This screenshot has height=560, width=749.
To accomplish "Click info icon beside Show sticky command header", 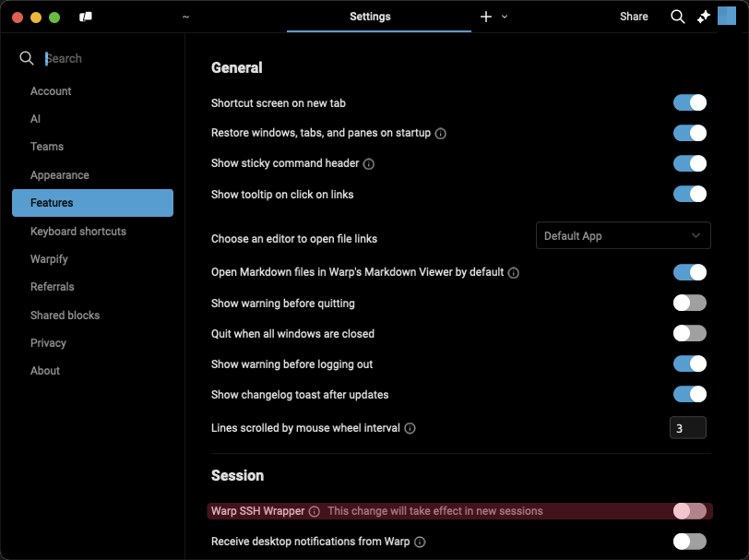I will coord(368,164).
